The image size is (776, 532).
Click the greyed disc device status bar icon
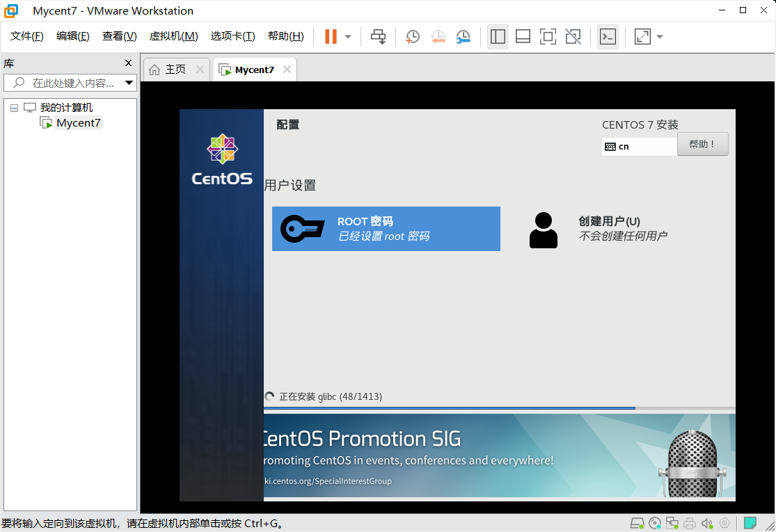(724, 523)
